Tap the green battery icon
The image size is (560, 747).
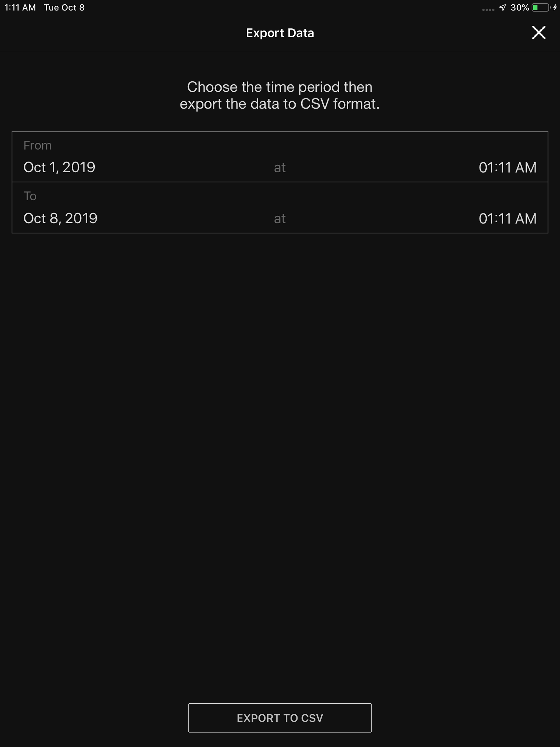pos(541,7)
